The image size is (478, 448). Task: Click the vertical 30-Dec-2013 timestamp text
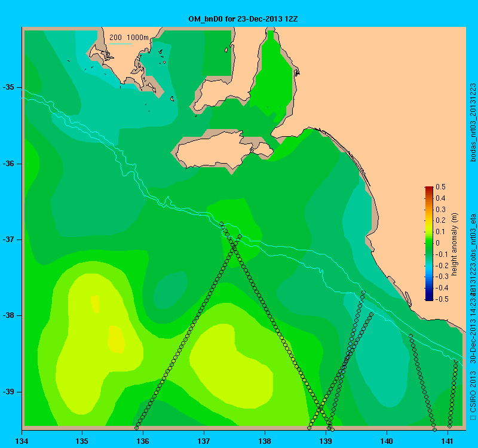click(473, 326)
